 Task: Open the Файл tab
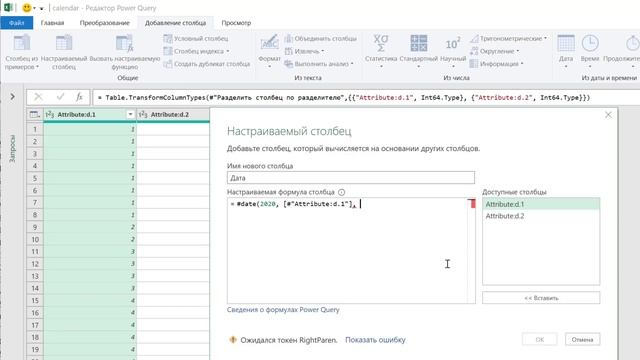pyautogui.click(x=17, y=23)
